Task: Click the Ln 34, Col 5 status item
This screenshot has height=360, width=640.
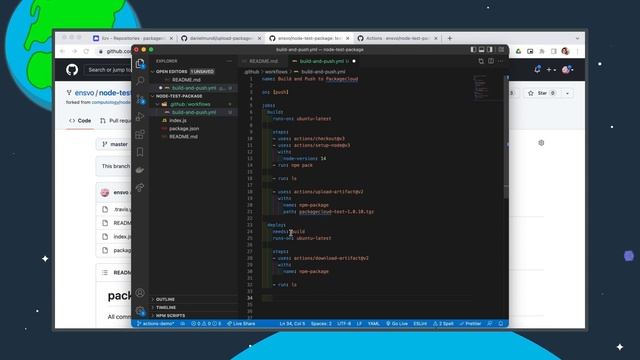Action: 292,324
